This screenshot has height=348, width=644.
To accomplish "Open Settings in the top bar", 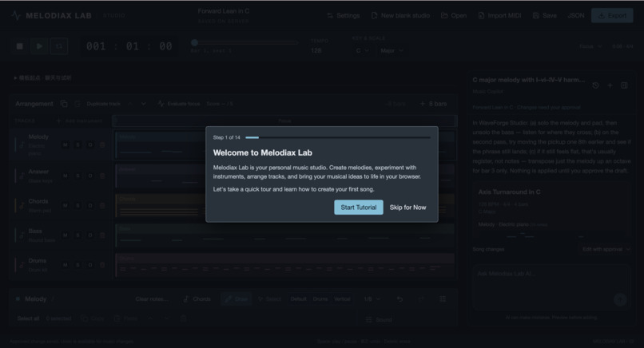I will (344, 16).
